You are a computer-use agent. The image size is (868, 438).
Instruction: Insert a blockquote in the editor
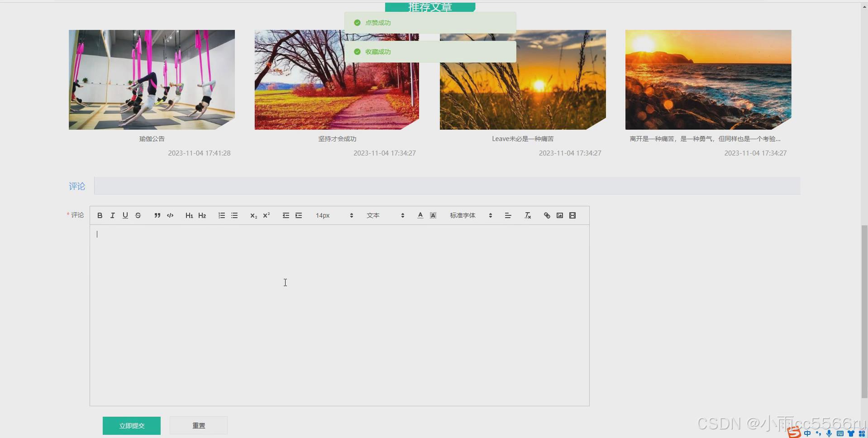[157, 215]
